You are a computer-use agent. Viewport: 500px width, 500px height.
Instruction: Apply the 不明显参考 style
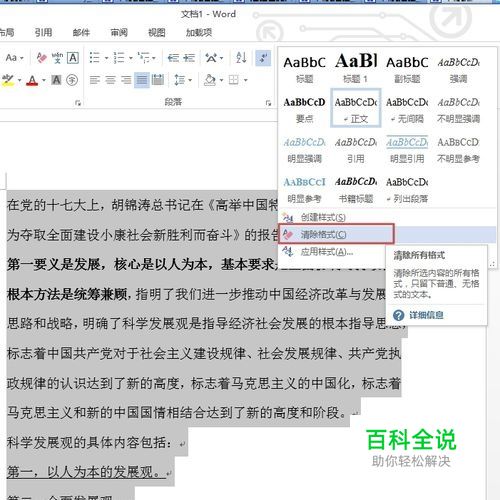coord(459,149)
